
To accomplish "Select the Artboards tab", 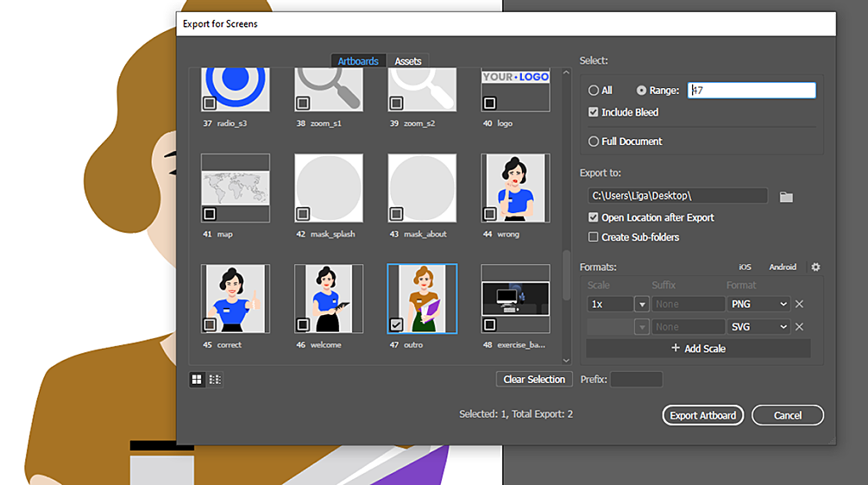I will (358, 61).
